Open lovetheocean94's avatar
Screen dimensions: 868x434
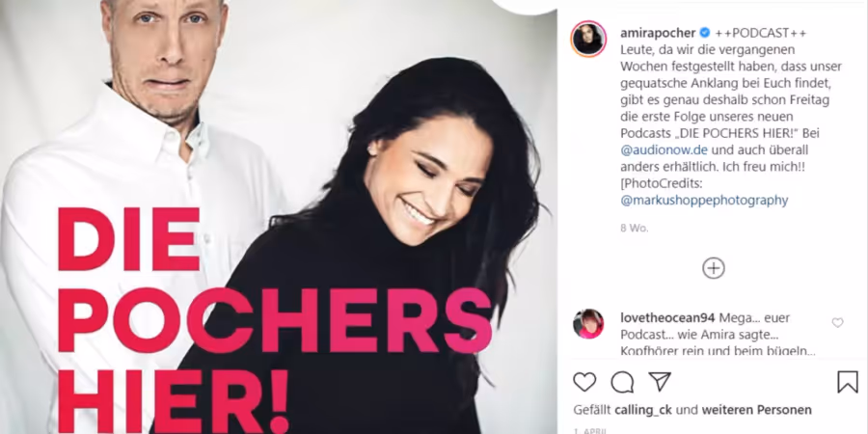[x=588, y=324]
